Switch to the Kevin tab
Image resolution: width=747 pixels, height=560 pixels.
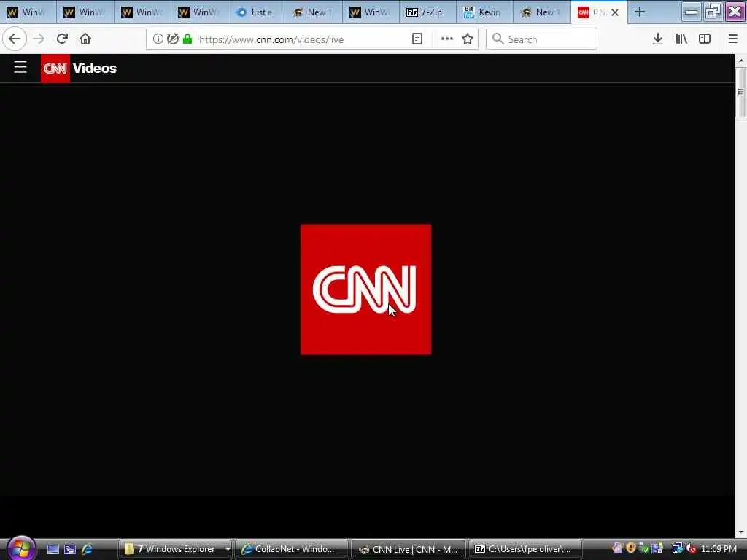point(484,12)
